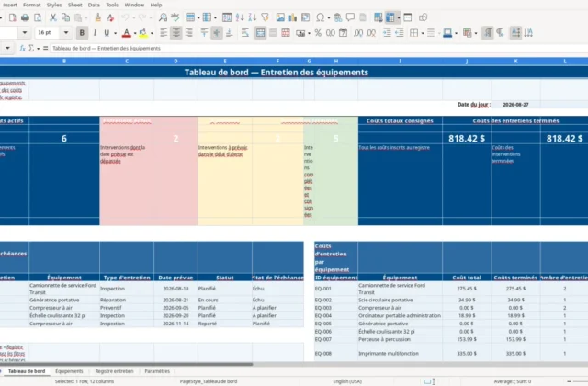Click English (USA) in the status bar
Screen dimensions: 588x386
[347, 381]
